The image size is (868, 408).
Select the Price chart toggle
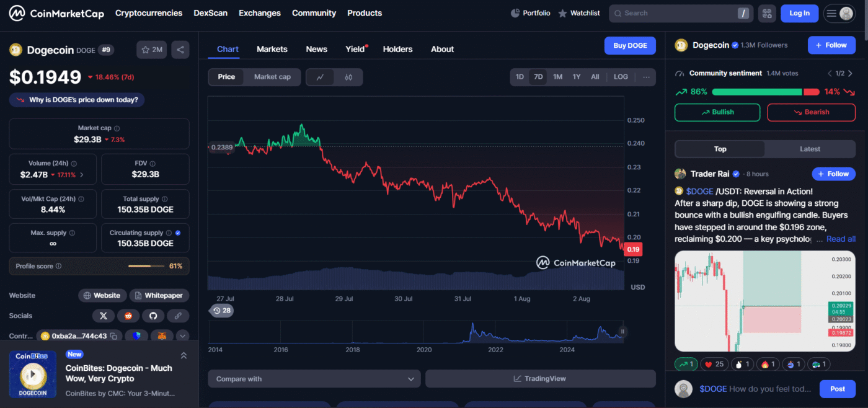[x=226, y=77]
